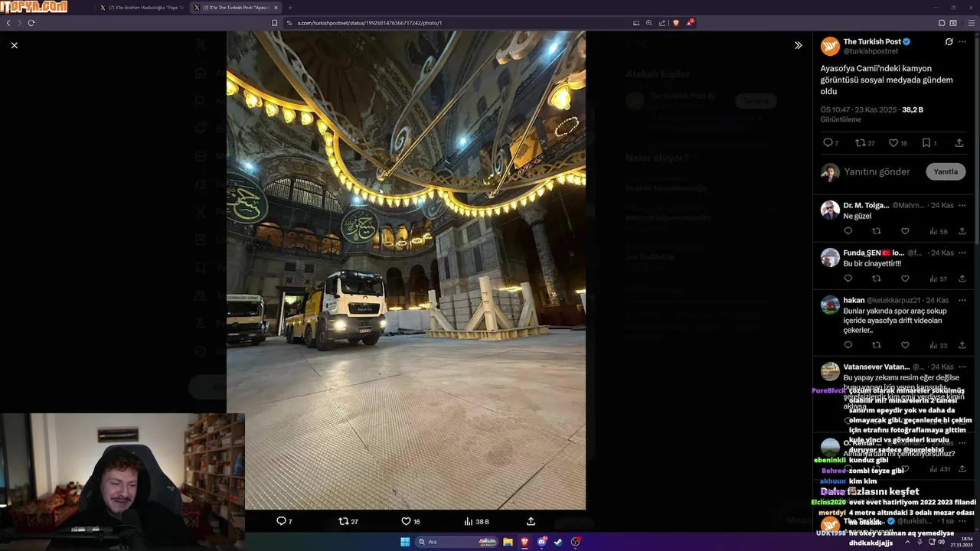
Task: View stats of hakan's comment showing 33
Action: (938, 345)
